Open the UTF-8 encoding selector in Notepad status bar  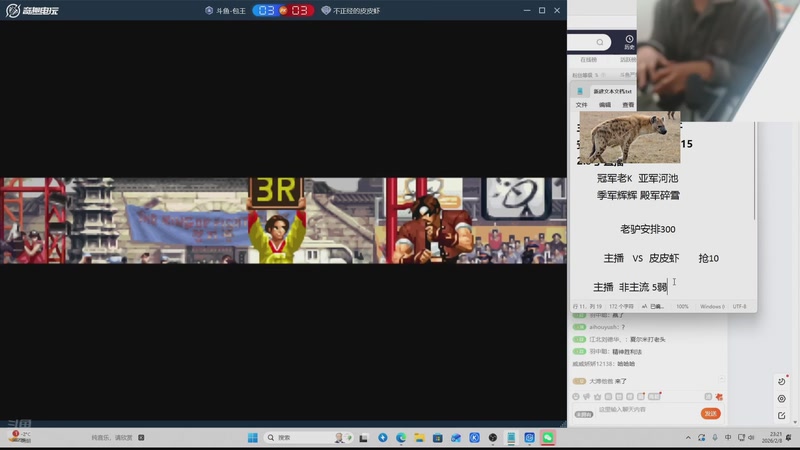pyautogui.click(x=739, y=307)
